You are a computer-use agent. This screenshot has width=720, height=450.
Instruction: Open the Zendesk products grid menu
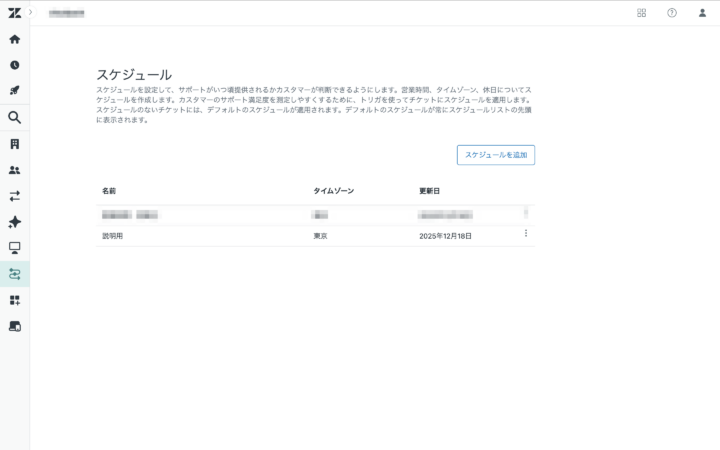click(x=641, y=13)
